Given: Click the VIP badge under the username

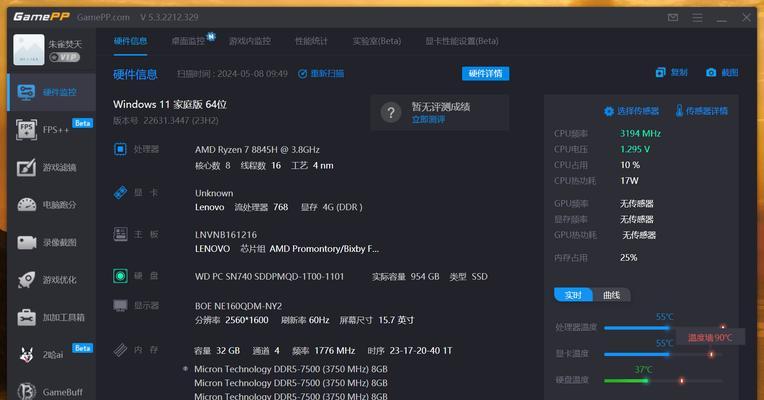Looking at the screenshot, I should click(65, 57).
